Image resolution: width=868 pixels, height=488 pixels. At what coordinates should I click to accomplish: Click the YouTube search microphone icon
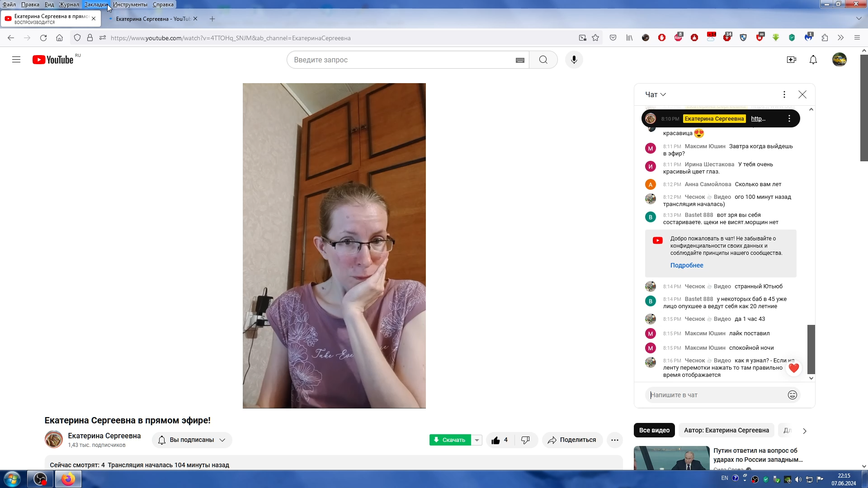(x=575, y=60)
